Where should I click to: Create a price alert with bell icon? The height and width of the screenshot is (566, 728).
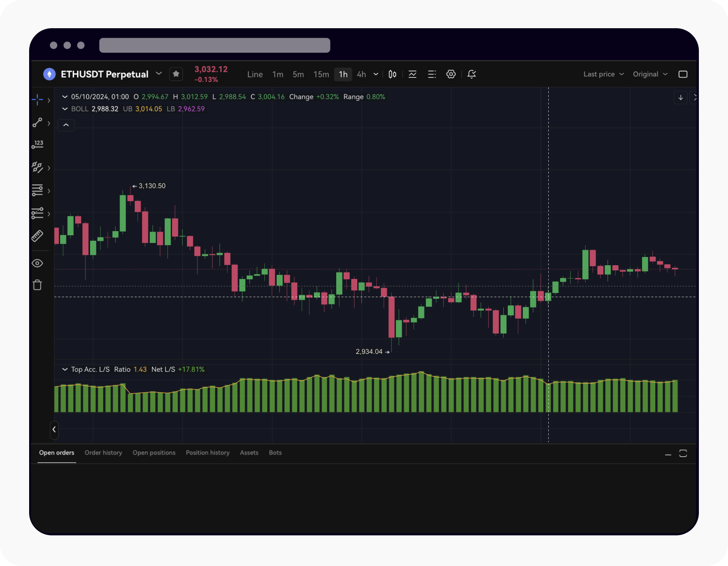point(472,74)
